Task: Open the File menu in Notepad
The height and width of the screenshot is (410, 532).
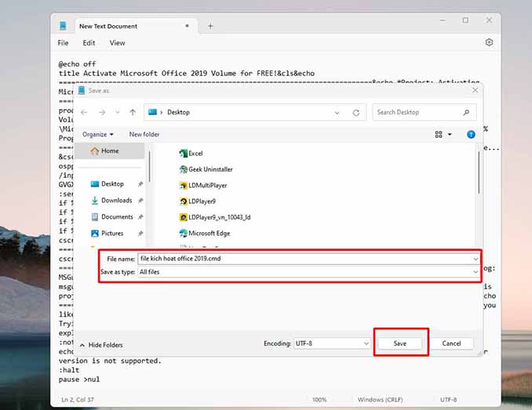Action: pos(63,42)
